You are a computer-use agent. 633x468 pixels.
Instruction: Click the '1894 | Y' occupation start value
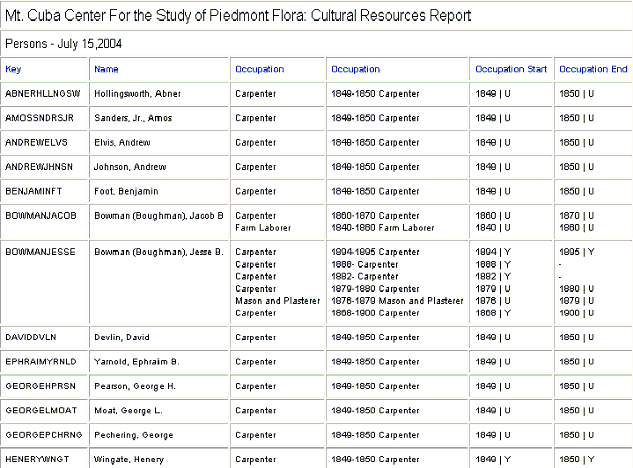click(x=493, y=252)
